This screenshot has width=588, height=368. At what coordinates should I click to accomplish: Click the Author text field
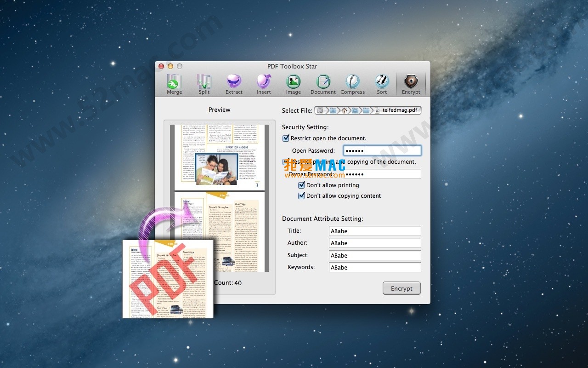click(x=375, y=243)
